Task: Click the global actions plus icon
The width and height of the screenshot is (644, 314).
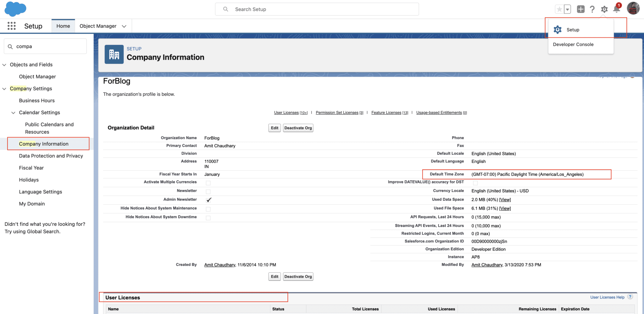Action: 580,9
